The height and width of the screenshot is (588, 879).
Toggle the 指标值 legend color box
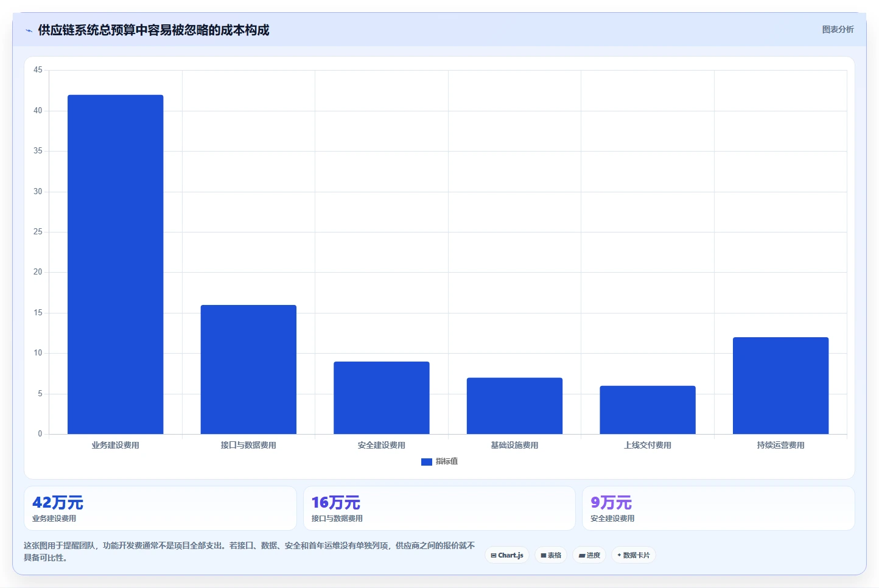pos(426,462)
